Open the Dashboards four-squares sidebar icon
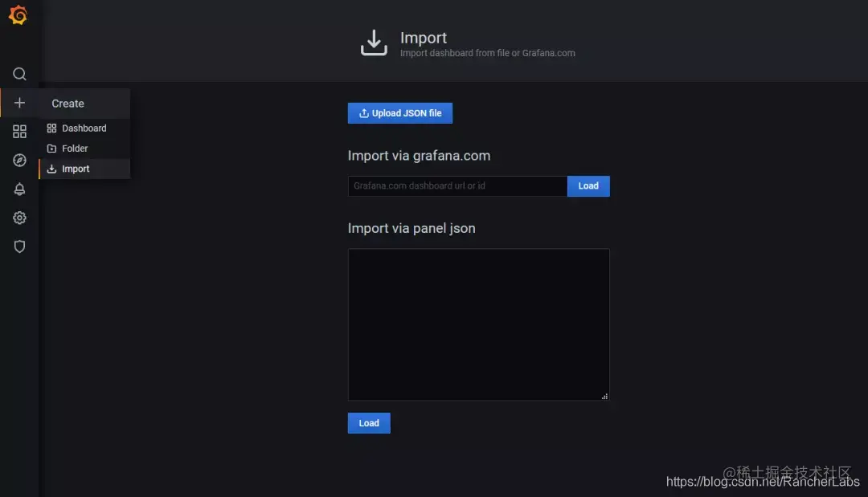The height and width of the screenshot is (497, 868). coord(19,131)
